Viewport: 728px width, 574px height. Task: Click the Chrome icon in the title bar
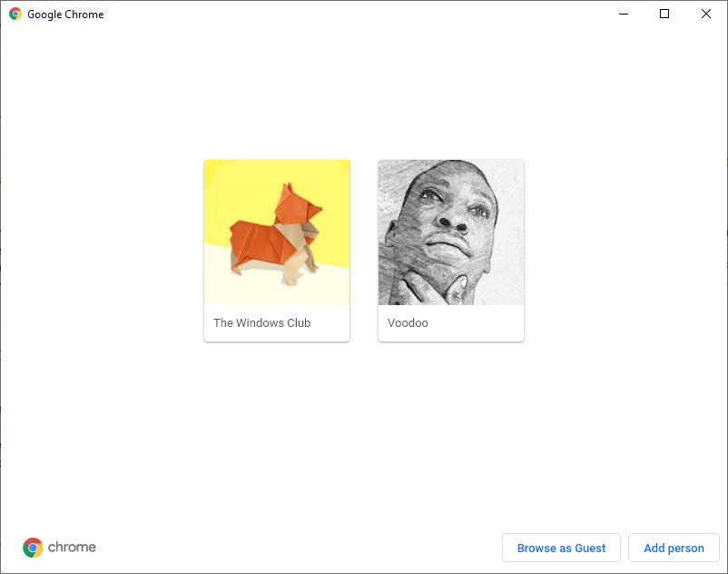15,15
